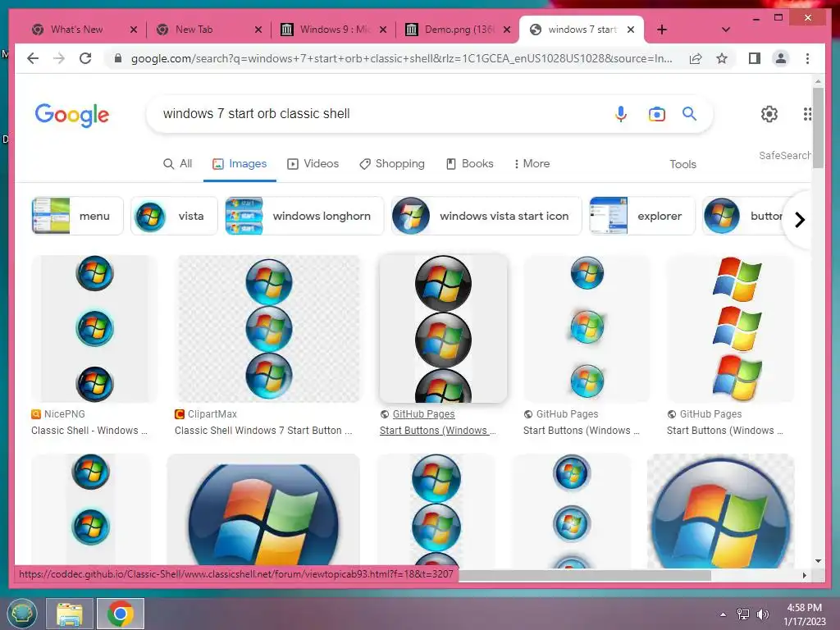Switch to the New Tab tab
Viewport: 840px width, 630px height.
(194, 30)
